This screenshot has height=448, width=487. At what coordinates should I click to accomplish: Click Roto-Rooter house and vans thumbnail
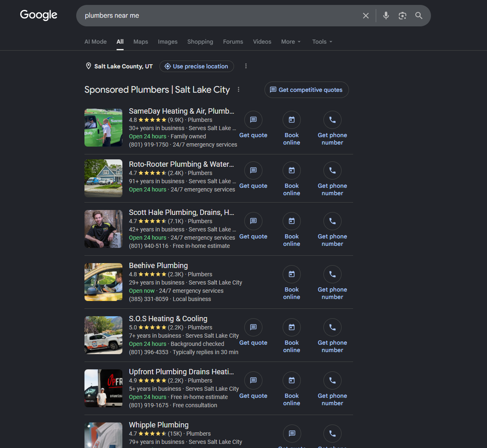click(x=103, y=178)
